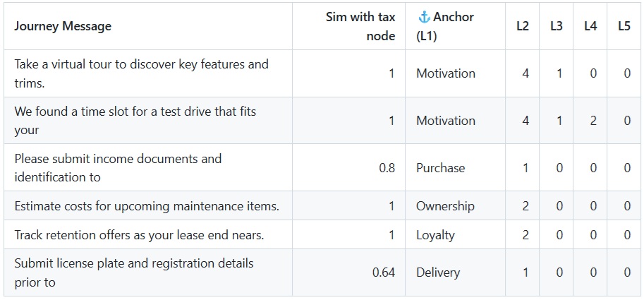Viewport: 644px width, 300px height.
Task: Select the test drive time slot message
Action: pos(140,121)
